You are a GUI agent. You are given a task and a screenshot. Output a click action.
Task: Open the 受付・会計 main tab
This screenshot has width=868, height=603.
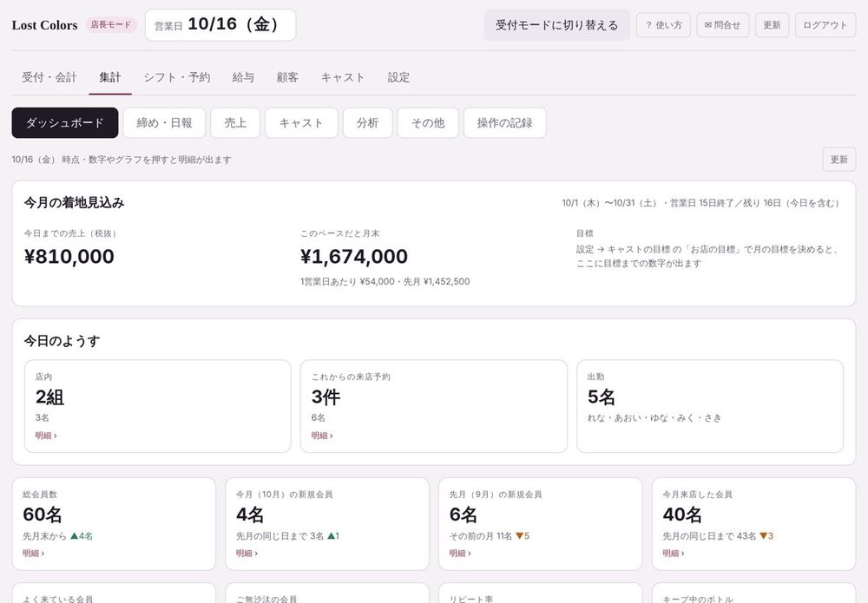pyautogui.click(x=49, y=77)
